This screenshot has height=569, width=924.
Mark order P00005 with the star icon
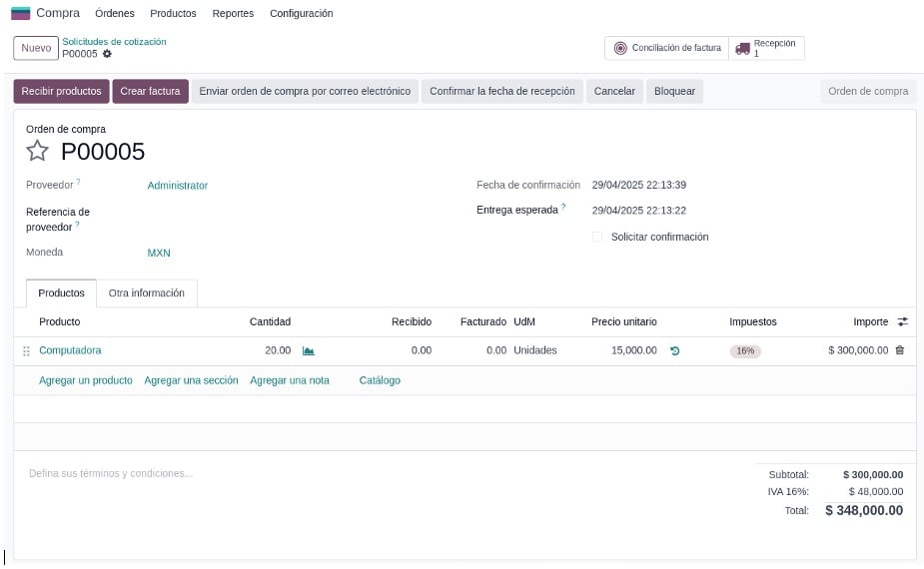[37, 151]
